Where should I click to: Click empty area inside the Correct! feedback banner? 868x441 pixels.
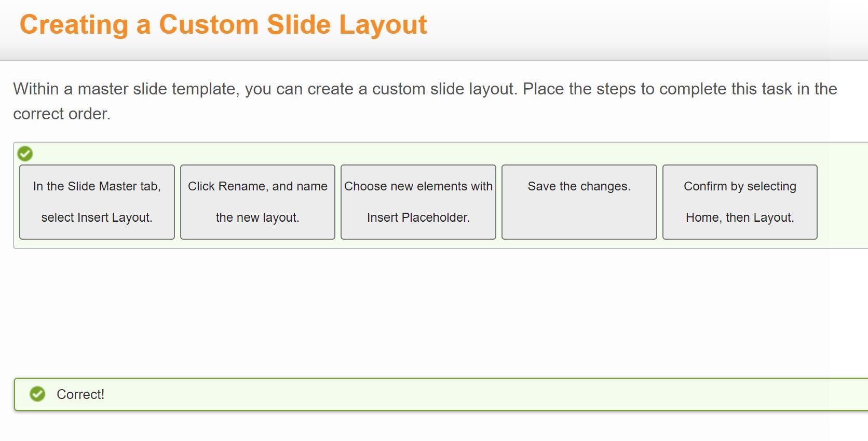[467, 395]
